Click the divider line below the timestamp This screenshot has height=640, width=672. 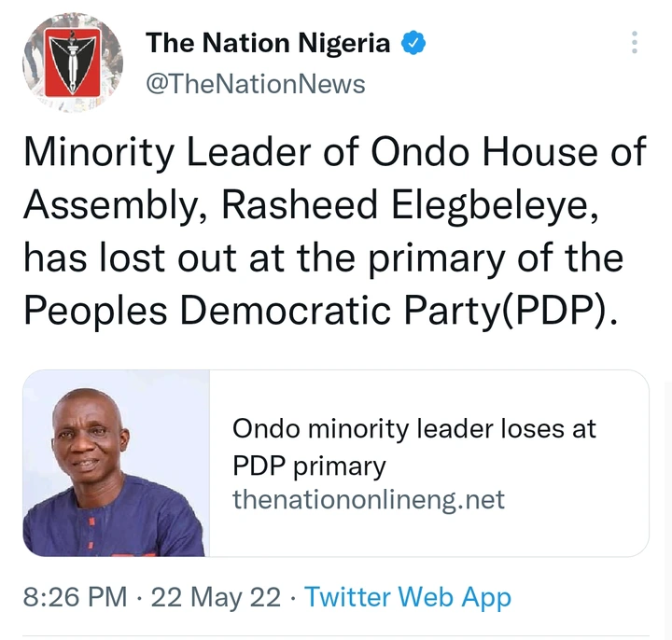click(336, 635)
